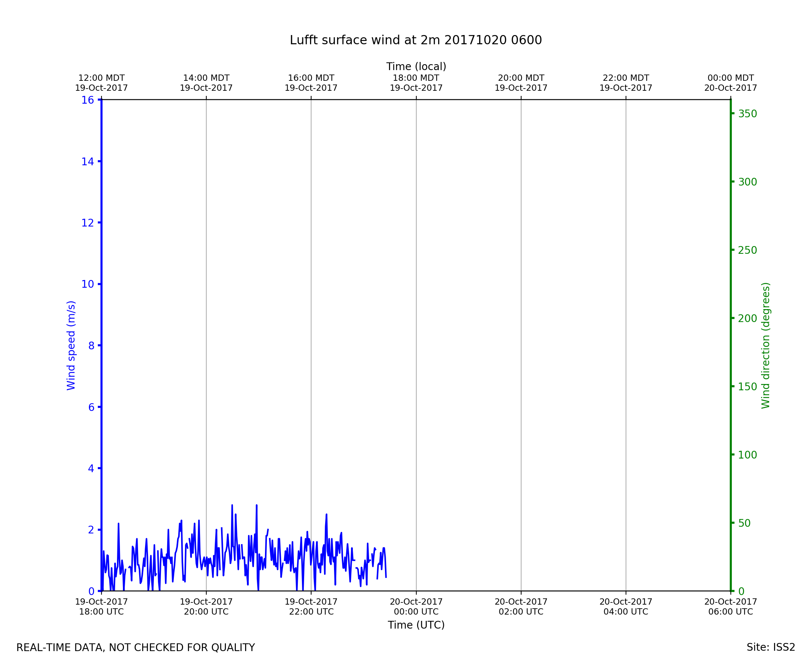
Task: Click the 22:00 MDT top tick label
Action: [626, 83]
